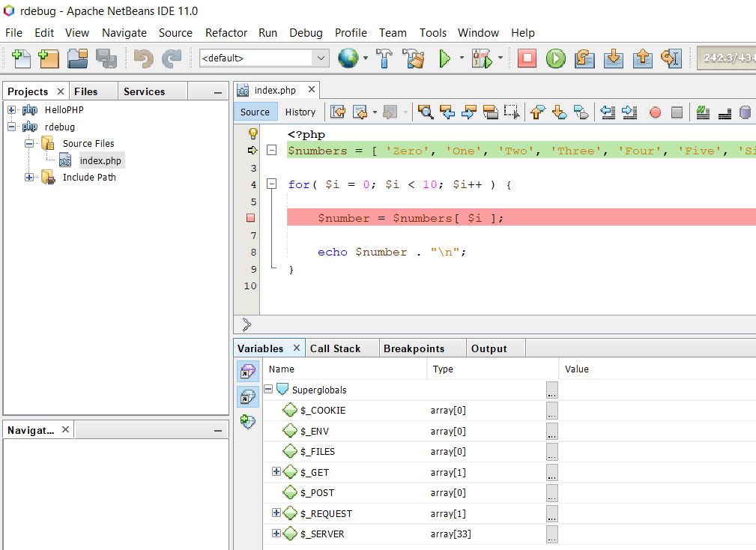756x550 pixels.
Task: Toggle the purple diamond Variables filter
Action: [x=248, y=371]
